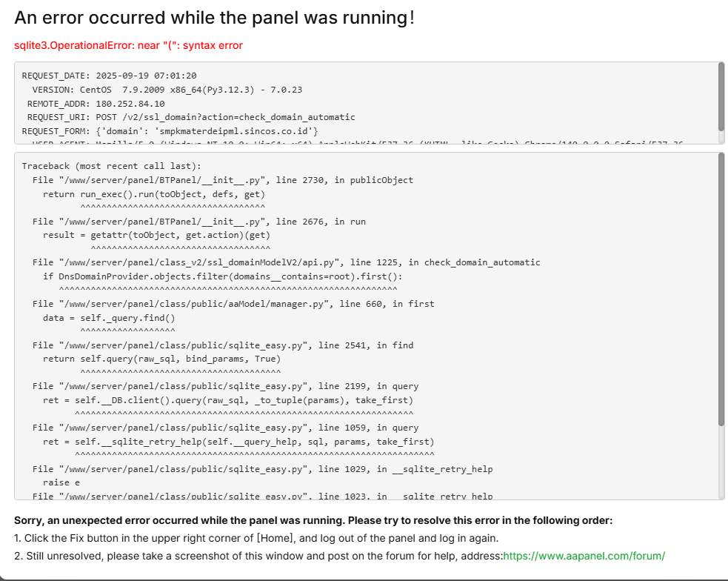The width and height of the screenshot is (728, 581).
Task: Open the aapanel.com forum link
Action: [584, 556]
